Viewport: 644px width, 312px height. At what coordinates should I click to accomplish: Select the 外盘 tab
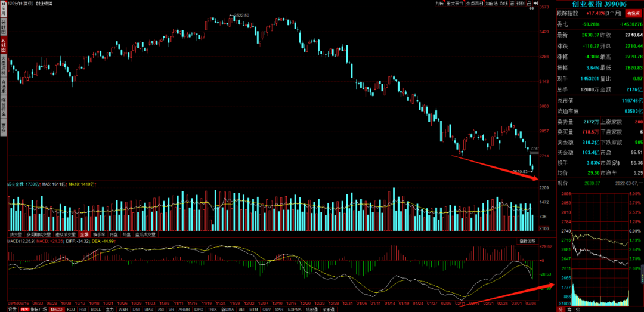pyautogui.click(x=126, y=234)
